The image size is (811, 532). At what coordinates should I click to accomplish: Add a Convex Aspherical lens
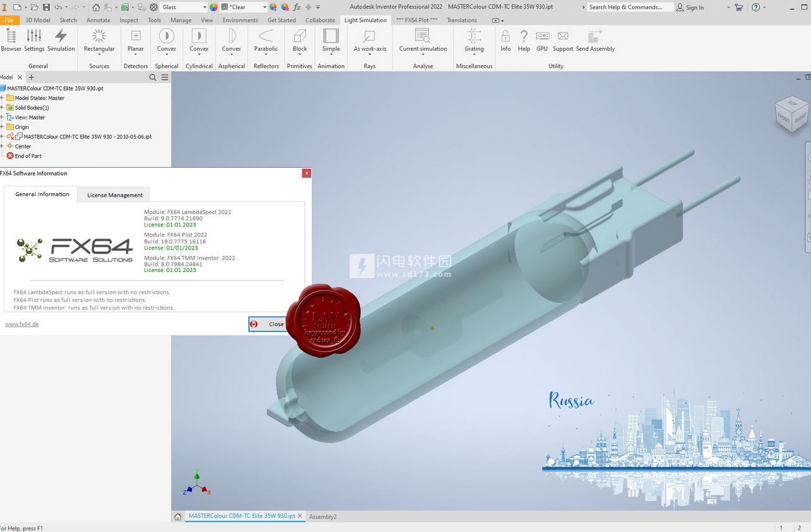(x=231, y=40)
